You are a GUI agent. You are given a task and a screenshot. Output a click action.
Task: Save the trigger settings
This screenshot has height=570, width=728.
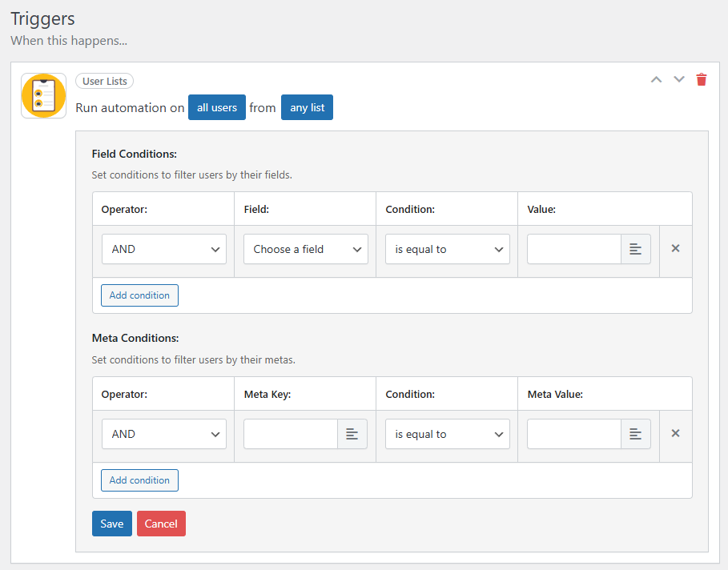point(112,524)
